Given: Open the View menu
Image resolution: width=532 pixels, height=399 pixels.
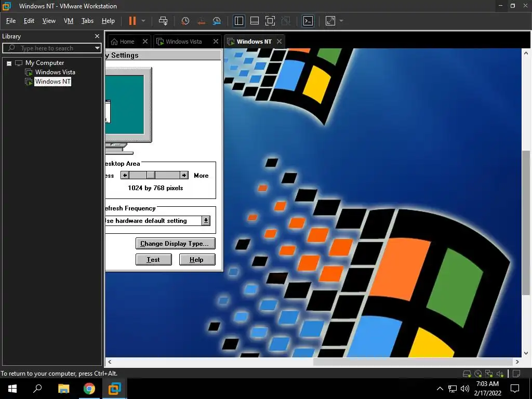Looking at the screenshot, I should tap(49, 21).
